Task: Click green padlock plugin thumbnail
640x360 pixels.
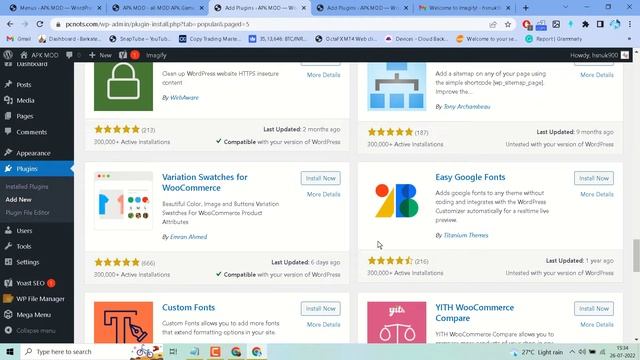Action: click(123, 86)
